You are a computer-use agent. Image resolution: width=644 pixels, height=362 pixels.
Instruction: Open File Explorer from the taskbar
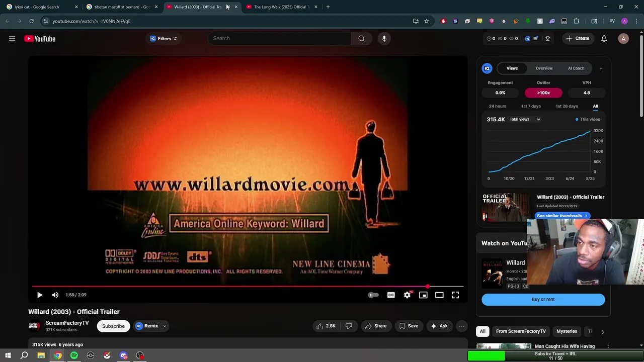[41, 355]
